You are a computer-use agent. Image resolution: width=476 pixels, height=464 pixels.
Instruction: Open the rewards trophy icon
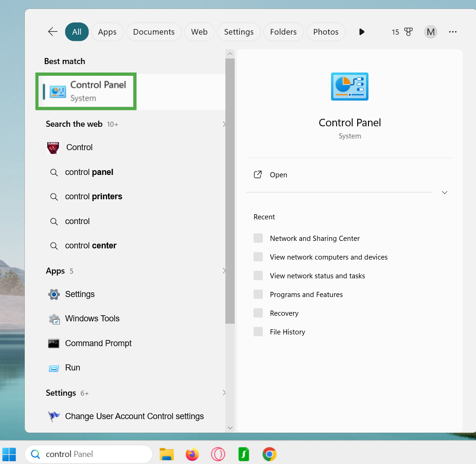(x=408, y=32)
